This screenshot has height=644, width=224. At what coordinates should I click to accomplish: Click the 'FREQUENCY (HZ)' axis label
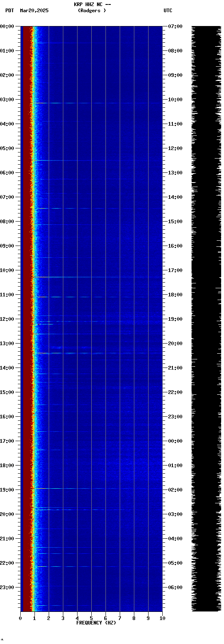pos(96,623)
